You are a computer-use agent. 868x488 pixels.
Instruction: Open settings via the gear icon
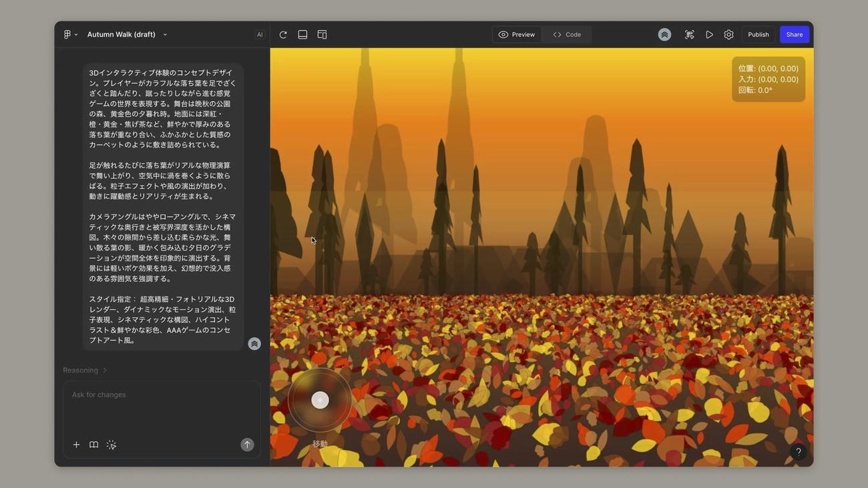click(728, 35)
